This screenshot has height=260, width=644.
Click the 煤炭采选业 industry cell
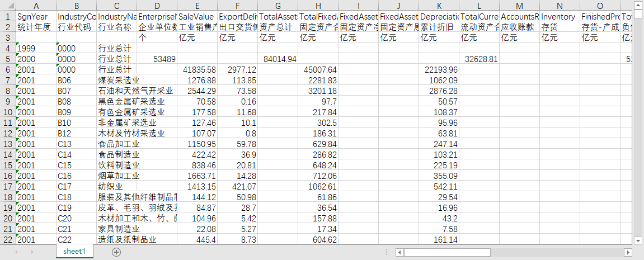[116, 80]
